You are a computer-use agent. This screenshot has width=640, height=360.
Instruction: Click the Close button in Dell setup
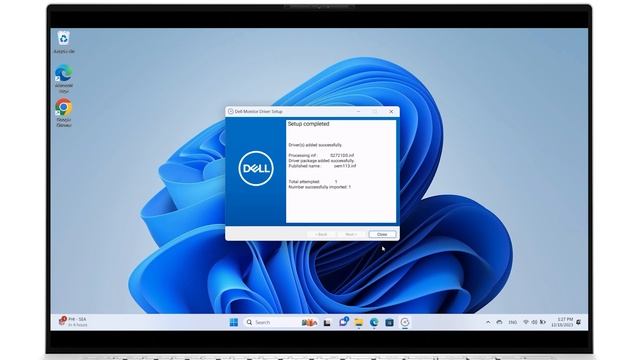click(x=382, y=234)
